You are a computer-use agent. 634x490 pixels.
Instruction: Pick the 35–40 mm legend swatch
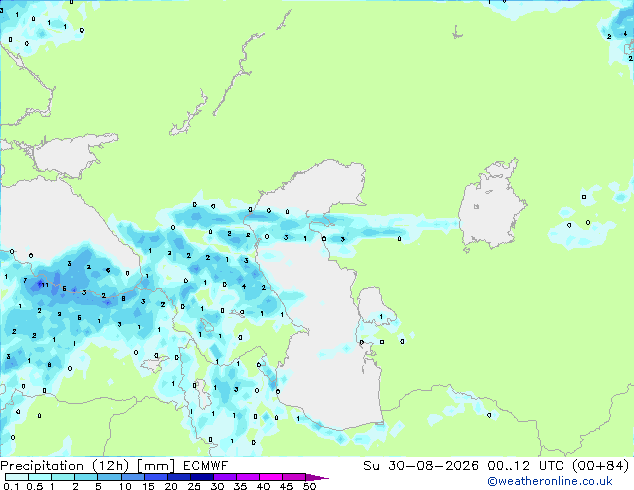[x=248, y=477]
